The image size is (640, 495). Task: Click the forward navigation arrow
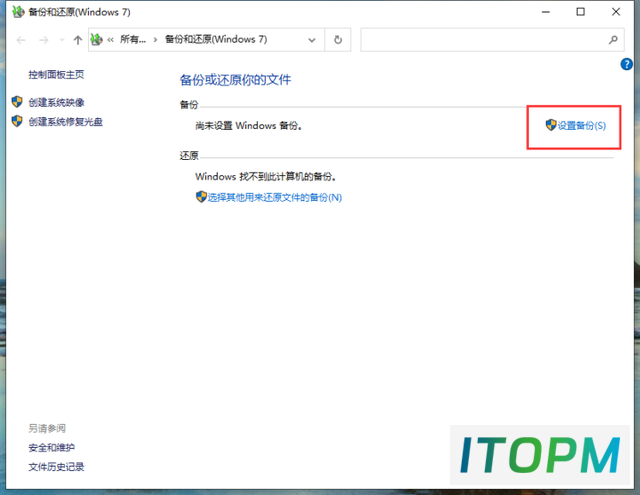click(44, 40)
